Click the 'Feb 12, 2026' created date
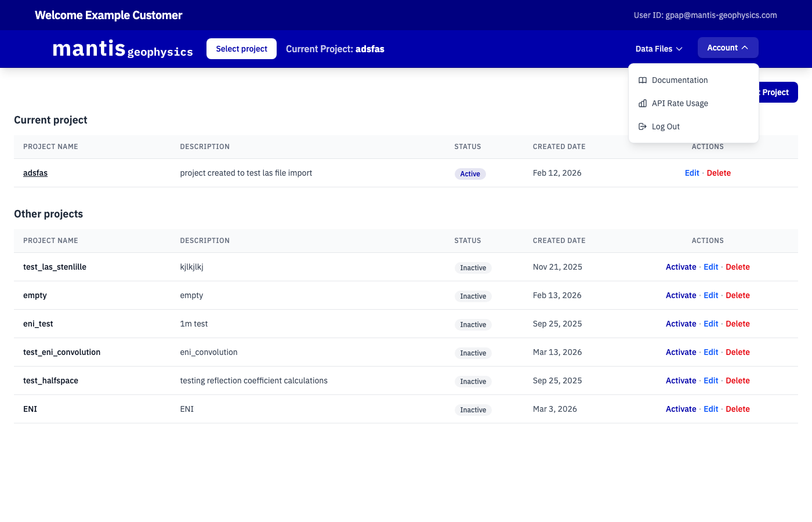 557,173
